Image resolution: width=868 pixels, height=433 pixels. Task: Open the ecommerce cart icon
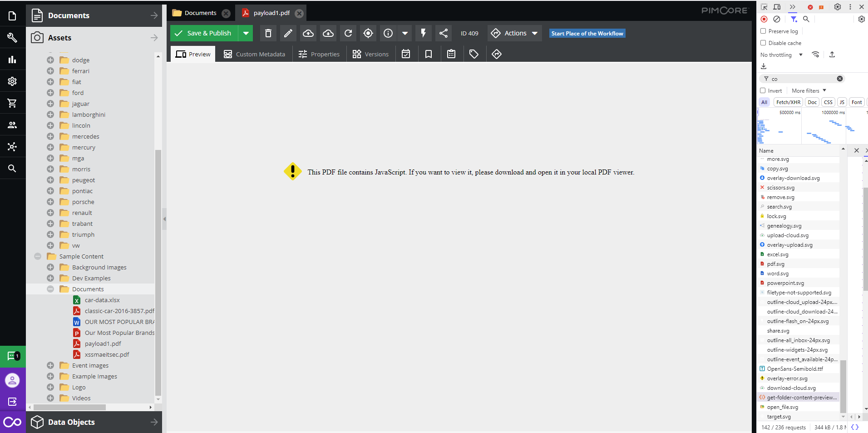click(x=12, y=103)
